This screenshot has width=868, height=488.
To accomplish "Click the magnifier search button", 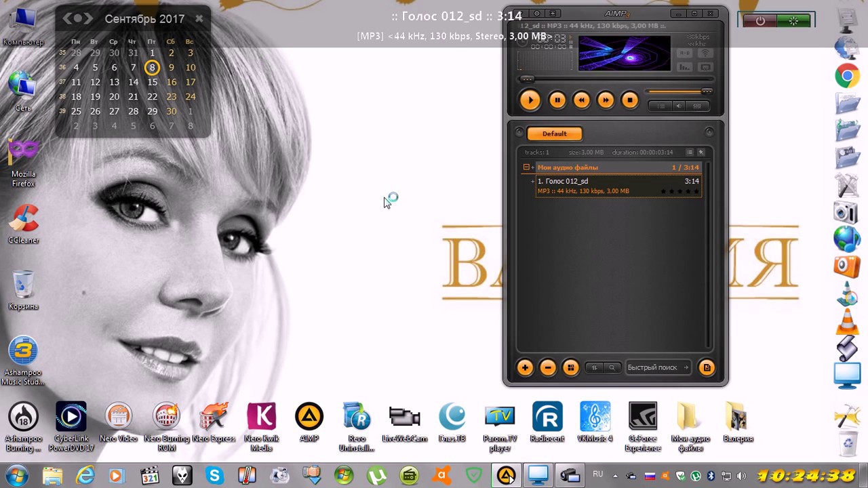I will point(612,367).
